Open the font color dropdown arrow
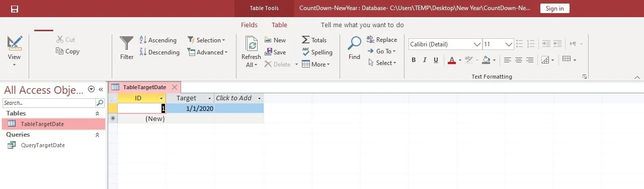Image resolution: width=644 pixels, height=189 pixels. point(460,60)
